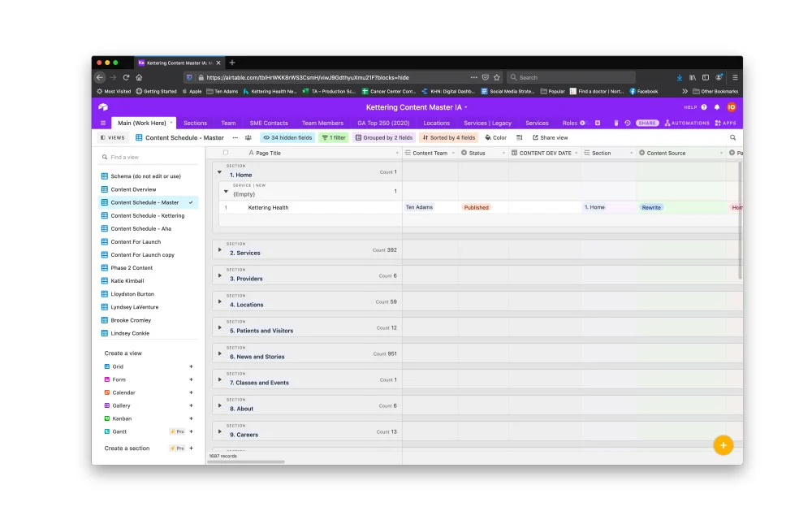Image resolution: width=812 pixels, height=520 pixels.
Task: Expand the 8. About section
Action: click(219, 405)
